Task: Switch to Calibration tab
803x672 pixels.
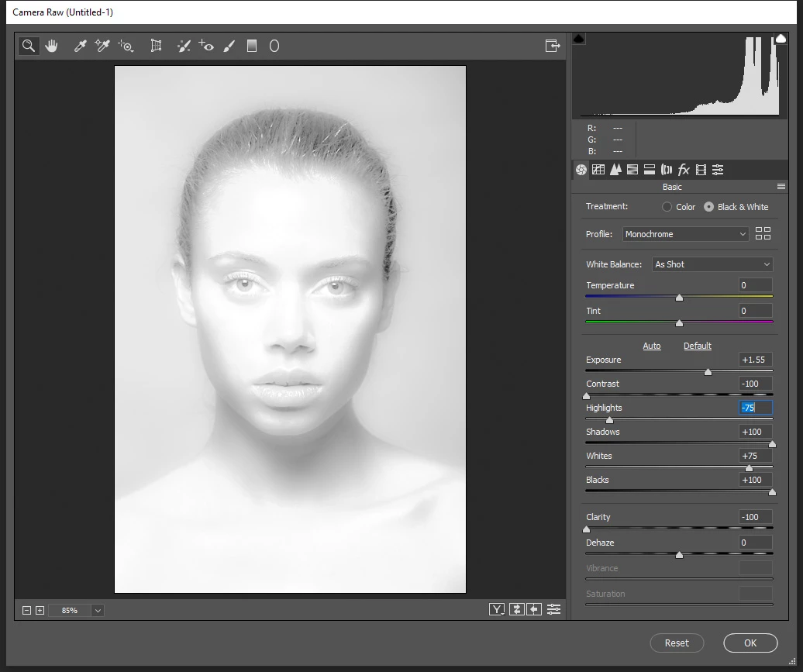Action: [701, 170]
